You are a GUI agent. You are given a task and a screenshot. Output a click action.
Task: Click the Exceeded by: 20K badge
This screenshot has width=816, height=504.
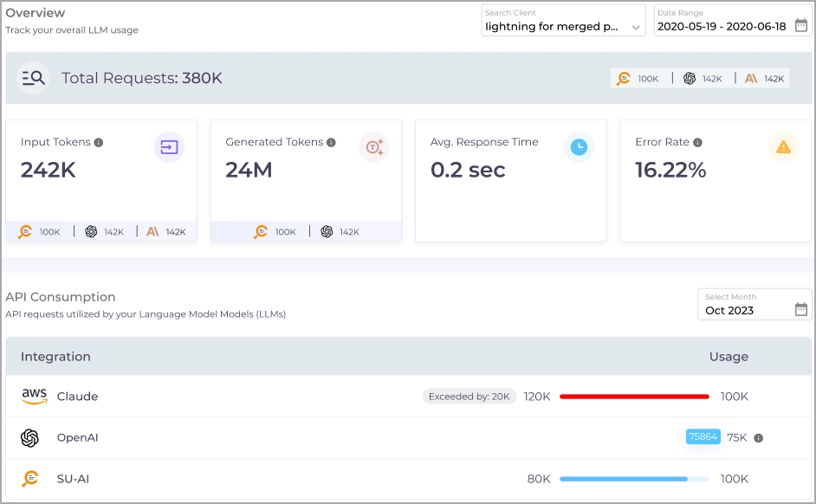470,397
